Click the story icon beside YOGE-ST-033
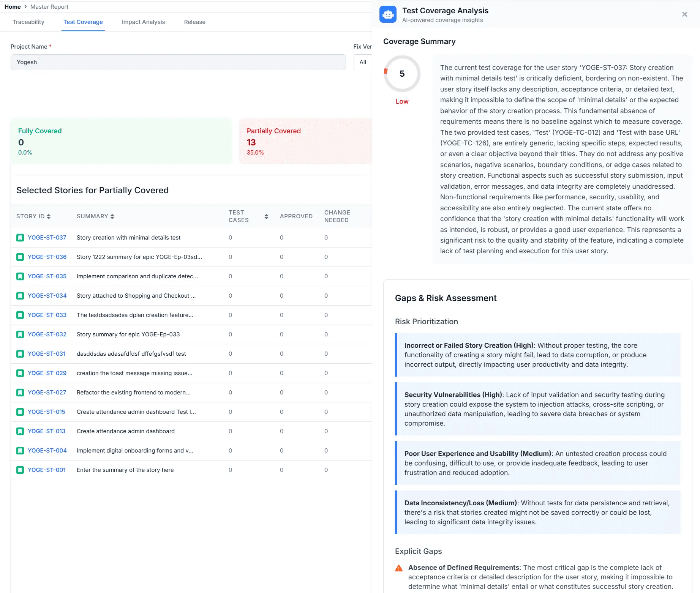Screen dimensions: 700x593 [x=20, y=315]
